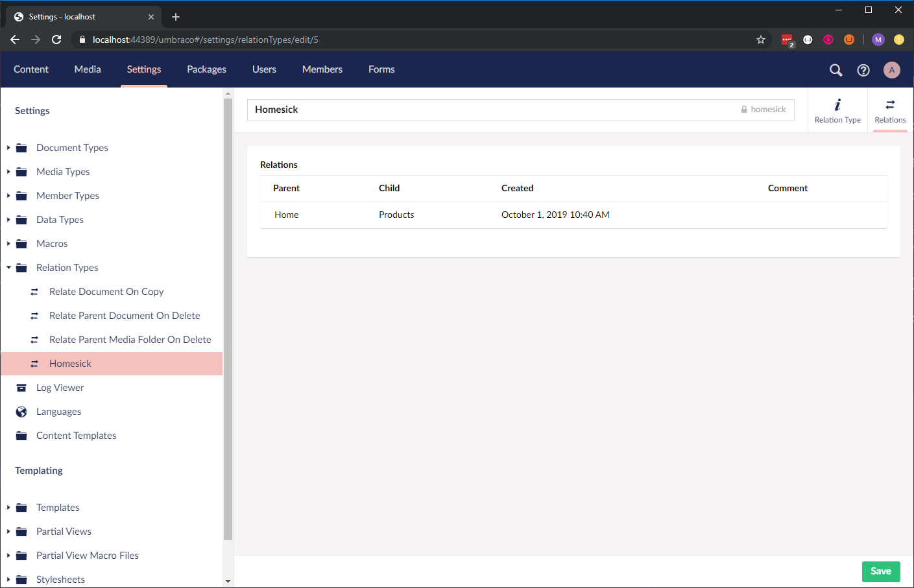Viewport: 914px width, 588px height.
Task: Open the search magnifier icon
Action: pyautogui.click(x=836, y=70)
